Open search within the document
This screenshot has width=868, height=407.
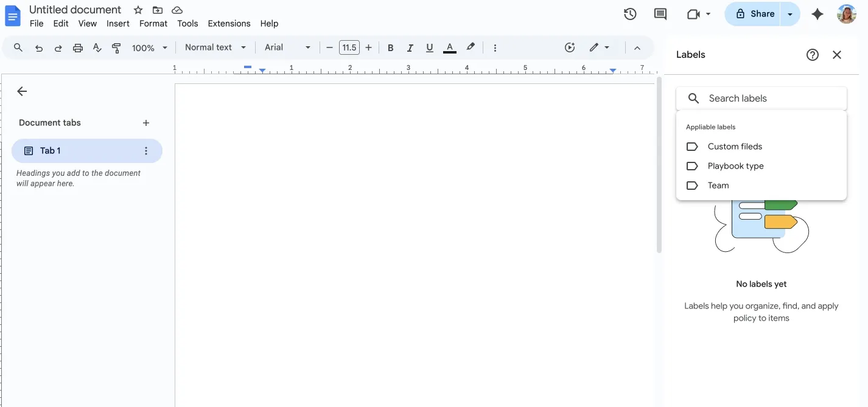pos(18,47)
